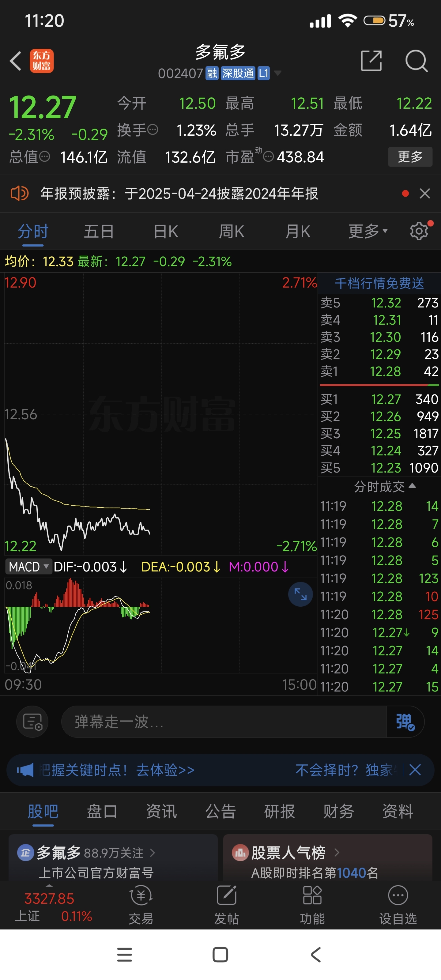The width and height of the screenshot is (441, 980).
Task: Tap the 更多 button in quote panel
Action: tap(410, 156)
